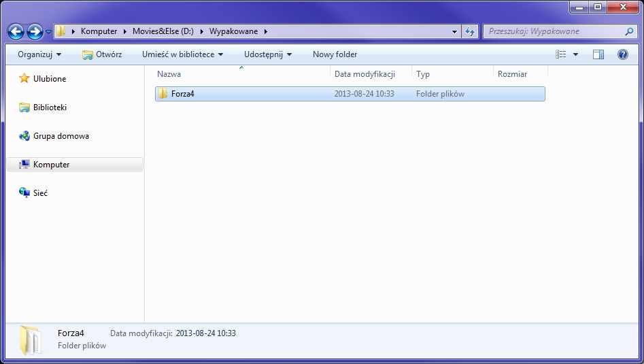Select the Forza4 folder name

183,94
